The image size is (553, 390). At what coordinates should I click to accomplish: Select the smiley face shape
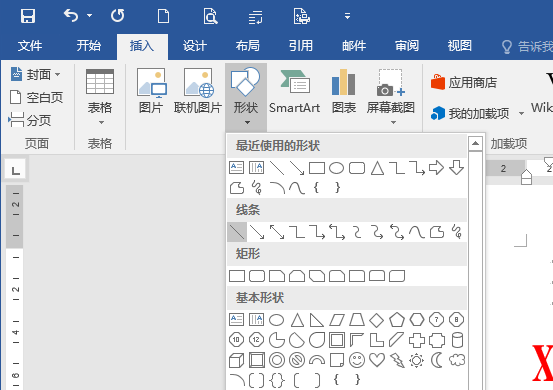tap(357, 360)
